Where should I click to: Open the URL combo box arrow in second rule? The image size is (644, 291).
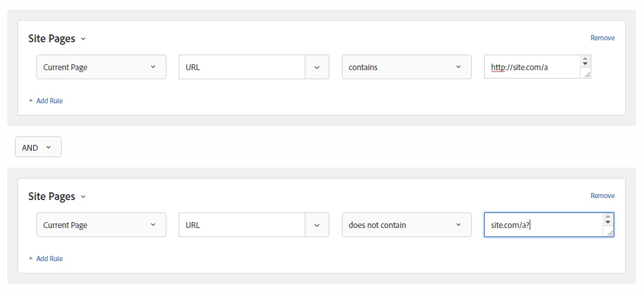pos(316,225)
